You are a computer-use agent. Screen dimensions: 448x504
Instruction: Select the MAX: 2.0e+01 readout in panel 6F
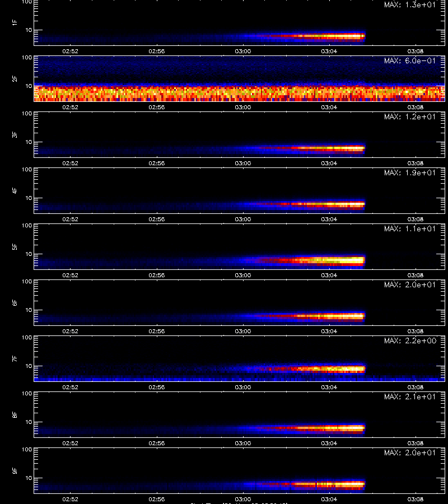(x=410, y=285)
